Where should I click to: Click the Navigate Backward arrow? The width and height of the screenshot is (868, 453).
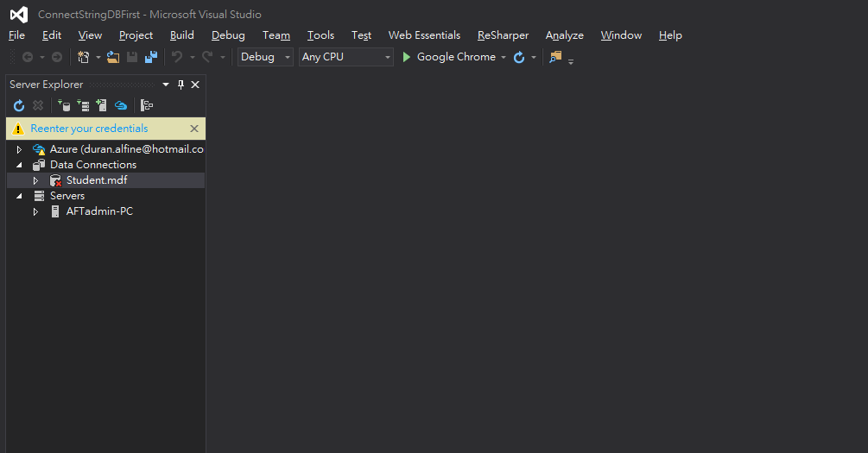click(27, 57)
